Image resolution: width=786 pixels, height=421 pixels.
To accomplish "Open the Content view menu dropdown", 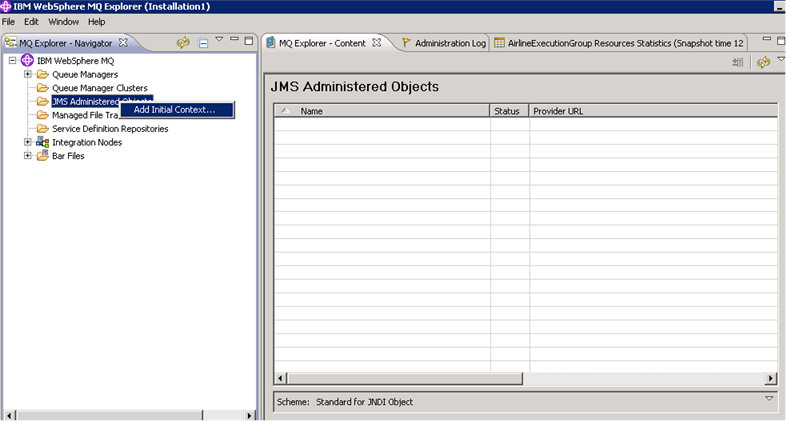I will pyautogui.click(x=781, y=59).
